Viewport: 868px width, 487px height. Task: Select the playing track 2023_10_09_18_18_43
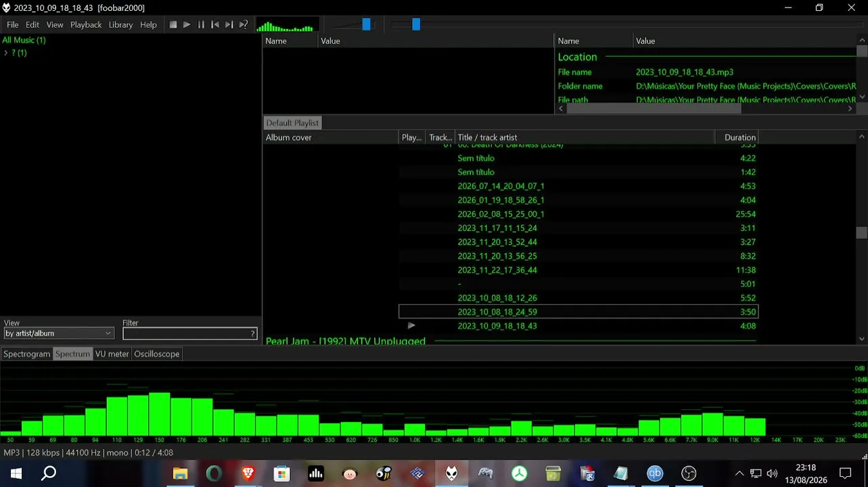(578, 326)
